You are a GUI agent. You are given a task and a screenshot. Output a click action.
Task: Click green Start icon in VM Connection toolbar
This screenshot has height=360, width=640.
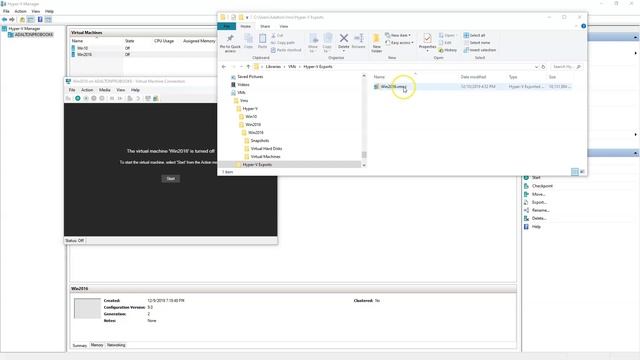pos(78,98)
